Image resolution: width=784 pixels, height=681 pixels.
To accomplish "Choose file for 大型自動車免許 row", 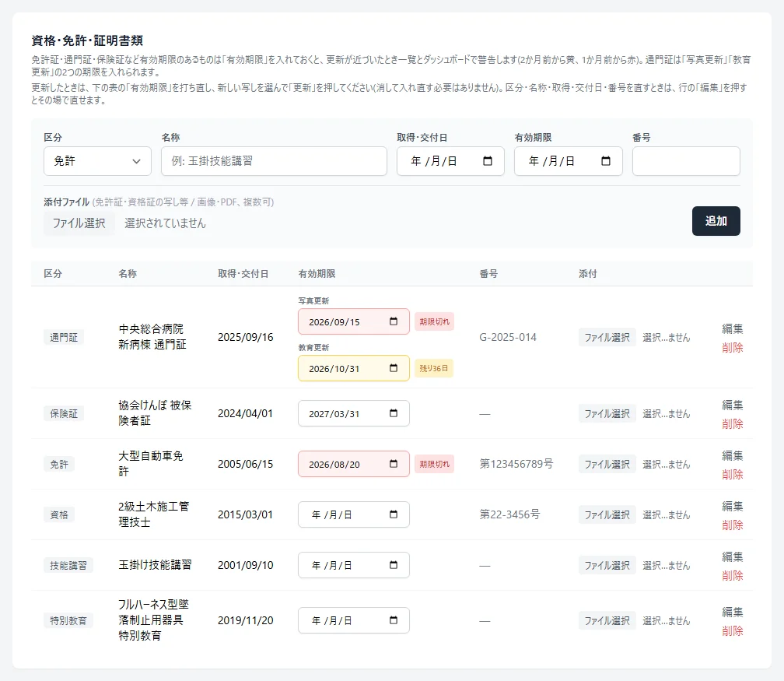I will click(x=607, y=465).
